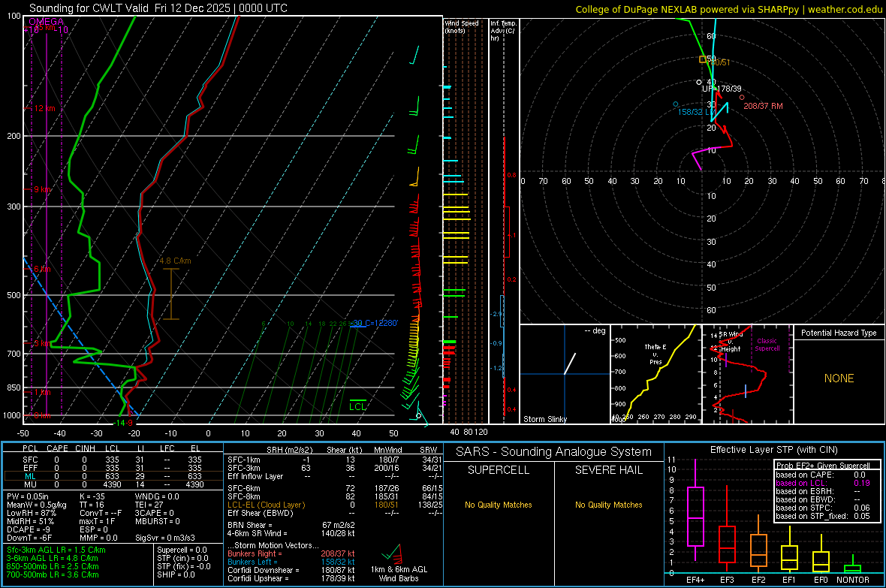The height and width of the screenshot is (588, 886).
Task: Click the 'Corfidi Downshear =' vector line
Action: pos(291,570)
